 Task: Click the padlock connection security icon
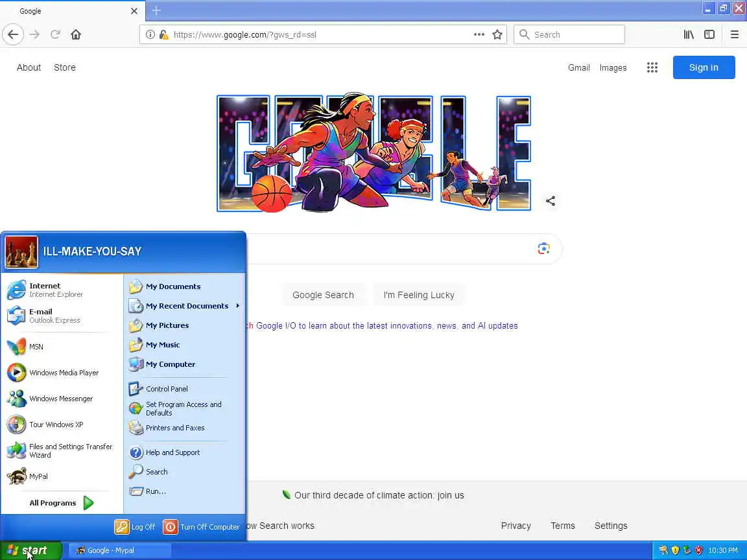(x=163, y=34)
